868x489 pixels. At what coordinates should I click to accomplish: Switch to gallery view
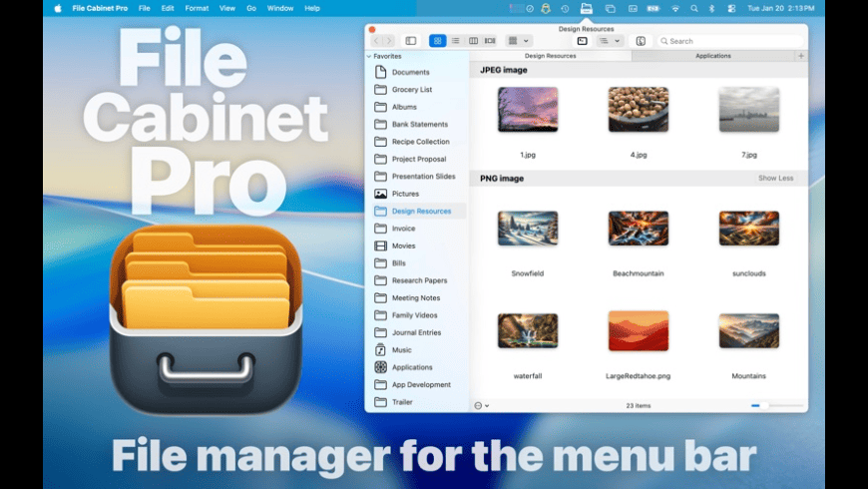coord(490,41)
